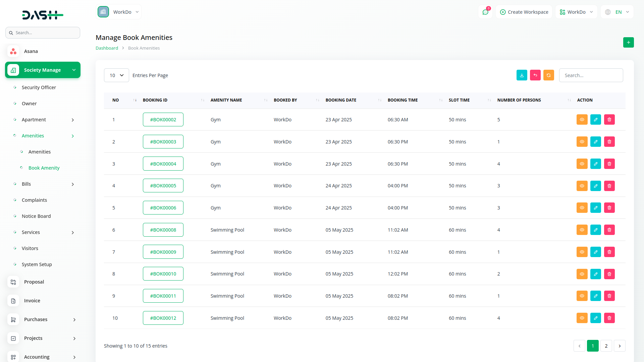View booking #BOK00003 with eye icon
The image size is (644, 362).
click(582, 142)
